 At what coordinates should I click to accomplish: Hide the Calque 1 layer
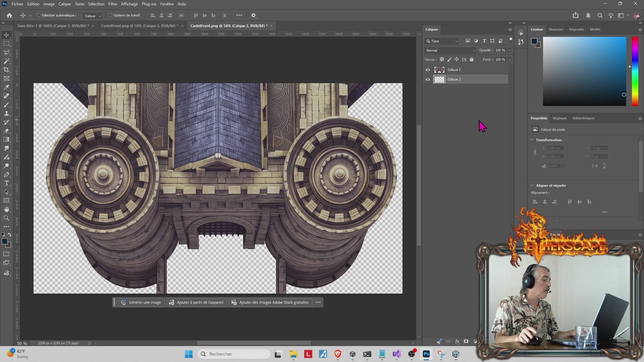click(428, 70)
